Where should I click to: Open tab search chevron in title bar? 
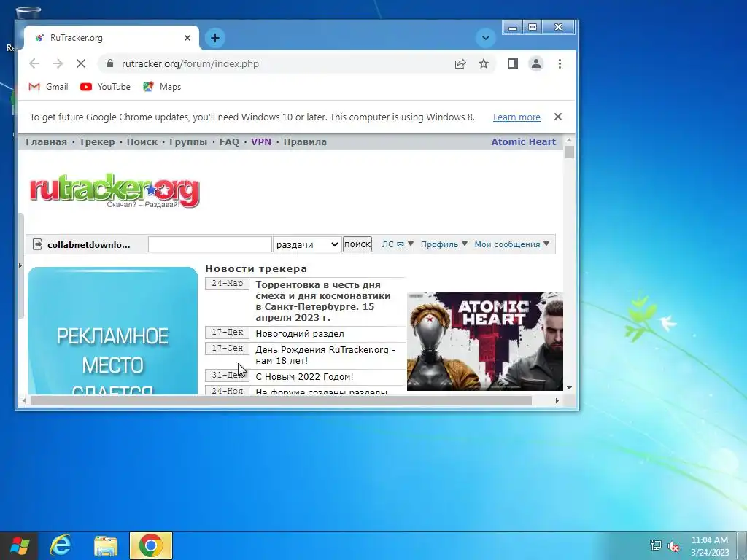tap(485, 38)
